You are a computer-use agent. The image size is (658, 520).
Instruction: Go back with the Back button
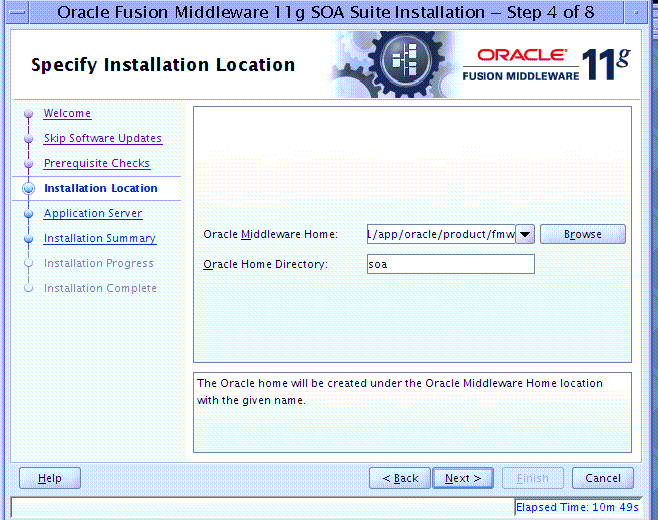click(x=400, y=478)
